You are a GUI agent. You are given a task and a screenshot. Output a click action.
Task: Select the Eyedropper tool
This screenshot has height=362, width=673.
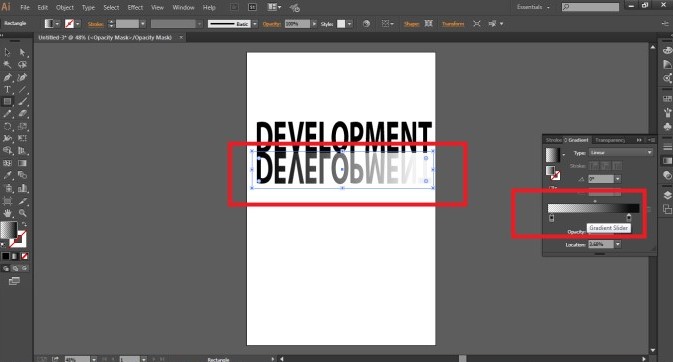tap(7, 175)
